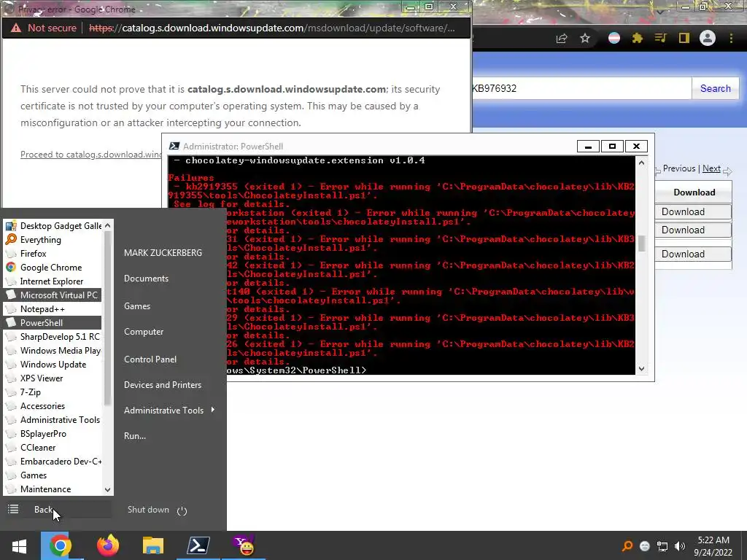The width and height of the screenshot is (747, 560).
Task: Open Games in Start menu right pane
Action: point(137,306)
